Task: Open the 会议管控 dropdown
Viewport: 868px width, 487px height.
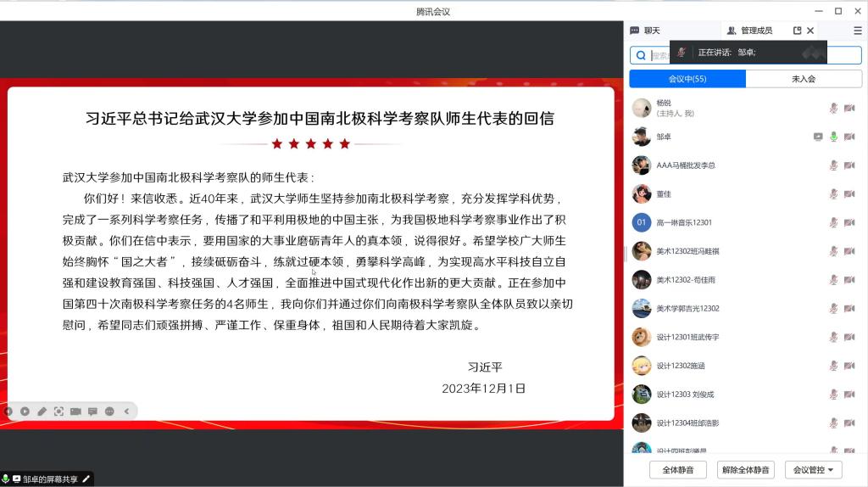Action: click(x=813, y=470)
